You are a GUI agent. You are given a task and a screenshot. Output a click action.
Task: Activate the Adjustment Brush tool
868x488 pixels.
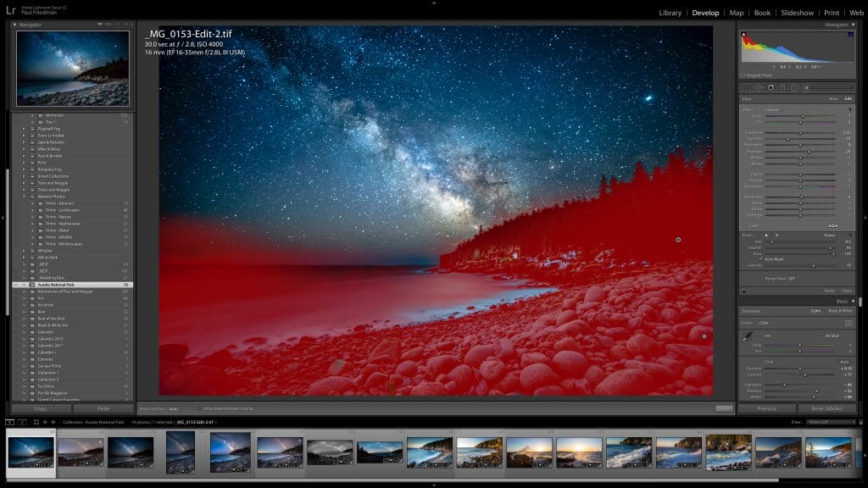[806, 87]
